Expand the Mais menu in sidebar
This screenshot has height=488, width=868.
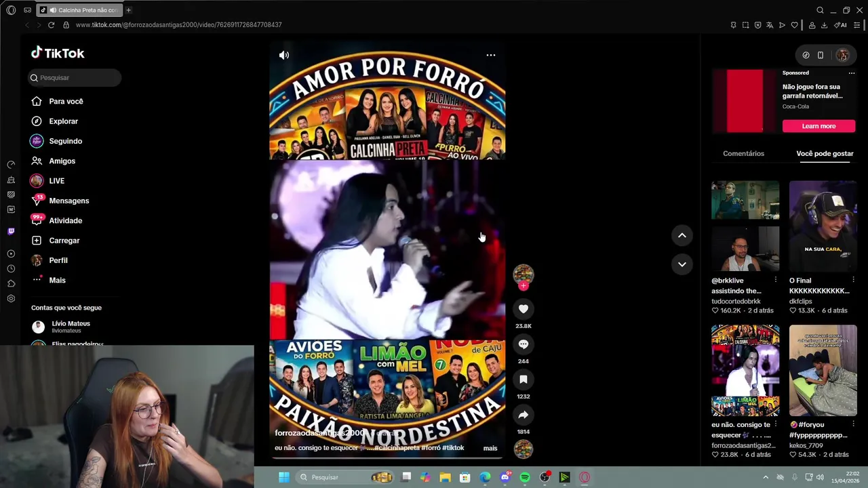click(x=48, y=280)
